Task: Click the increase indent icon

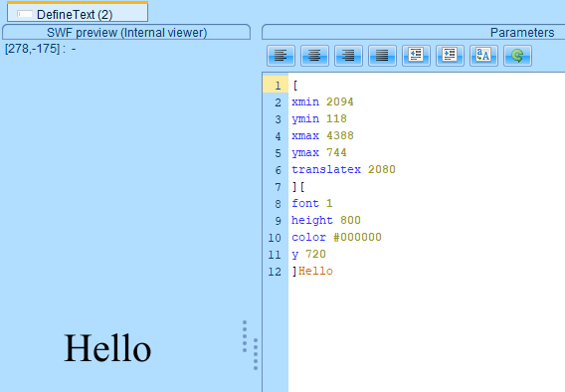Action: tap(450, 56)
